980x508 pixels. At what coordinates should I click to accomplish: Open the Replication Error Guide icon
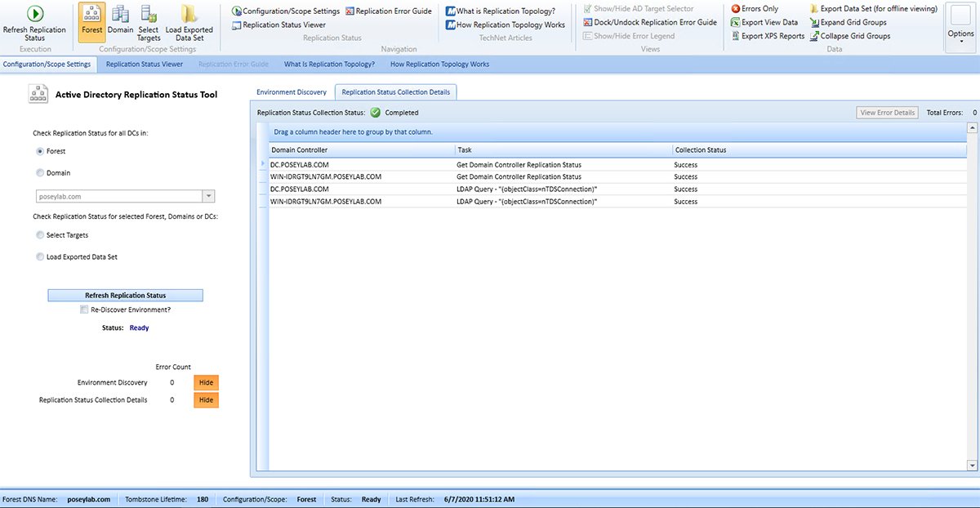click(x=350, y=11)
